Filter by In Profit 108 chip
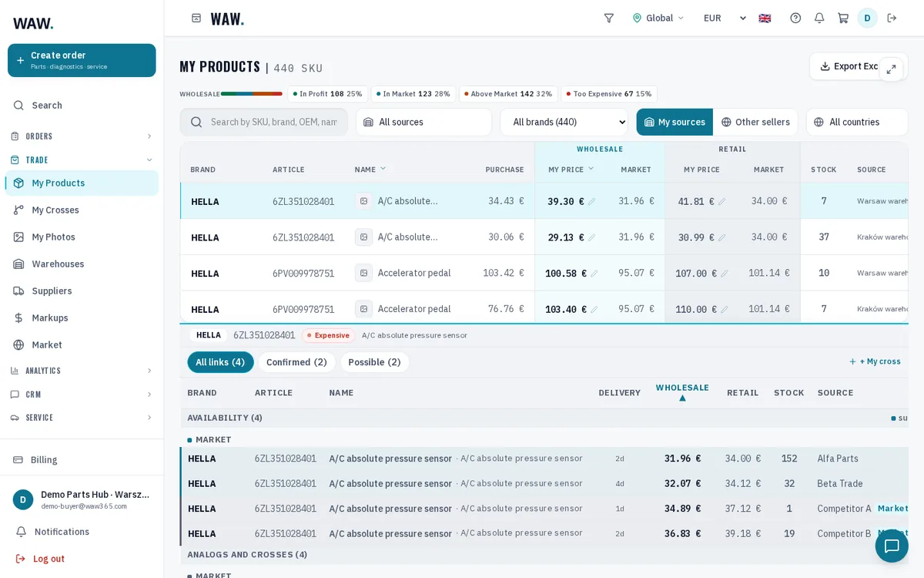 [328, 94]
